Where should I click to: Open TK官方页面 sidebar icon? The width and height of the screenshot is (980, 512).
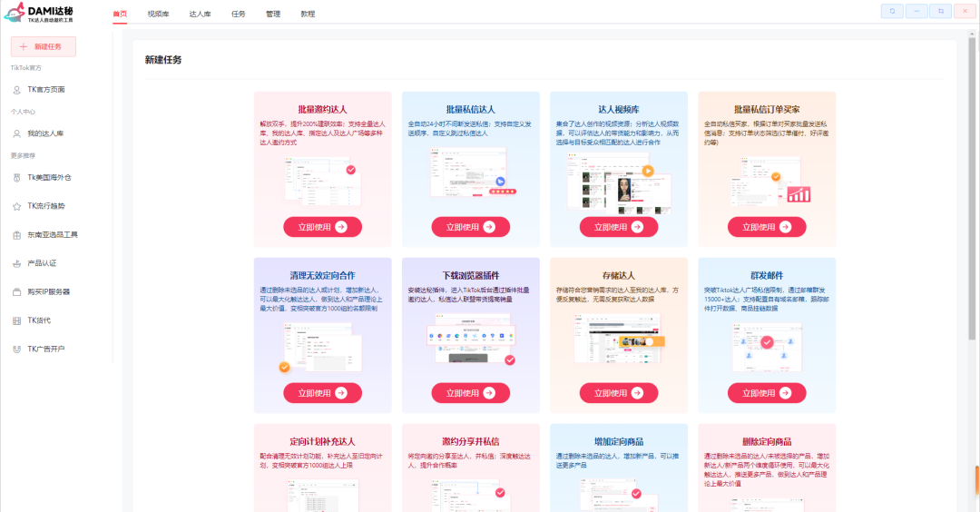point(17,90)
